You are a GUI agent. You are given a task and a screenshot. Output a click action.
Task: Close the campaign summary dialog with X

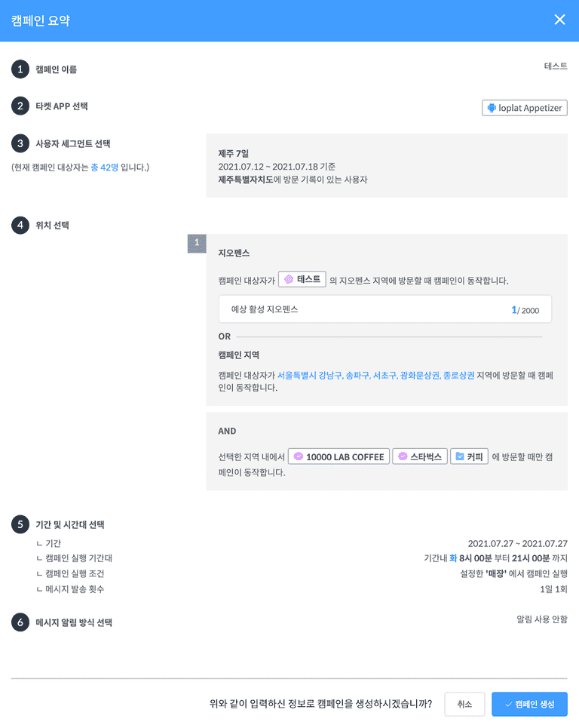pos(559,20)
